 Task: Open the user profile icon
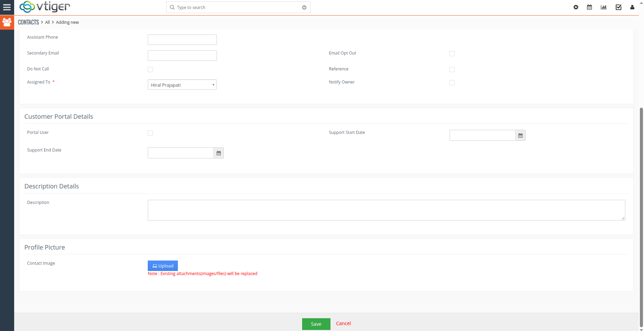[632, 7]
